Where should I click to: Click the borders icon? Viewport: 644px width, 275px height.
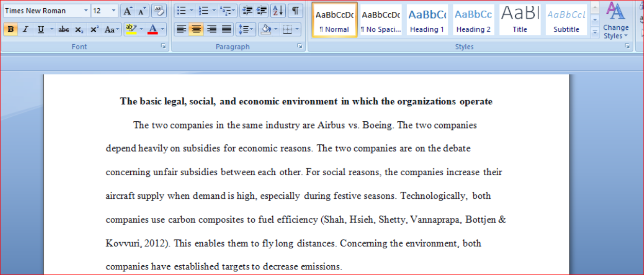point(288,29)
